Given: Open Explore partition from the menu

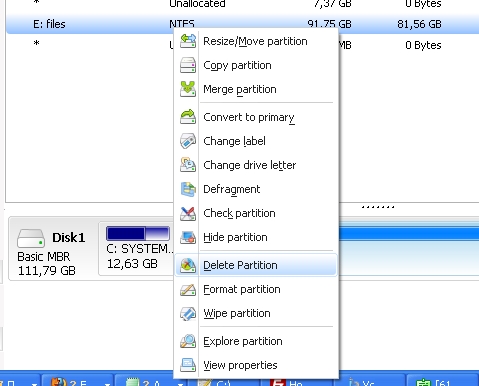Looking at the screenshot, I should (256, 341).
